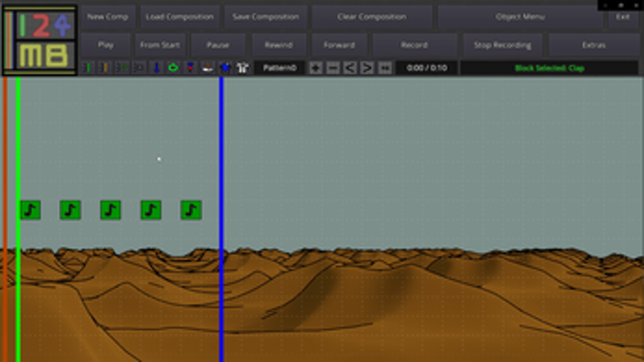Select the second green note block
644x362 pixels.
[70, 210]
